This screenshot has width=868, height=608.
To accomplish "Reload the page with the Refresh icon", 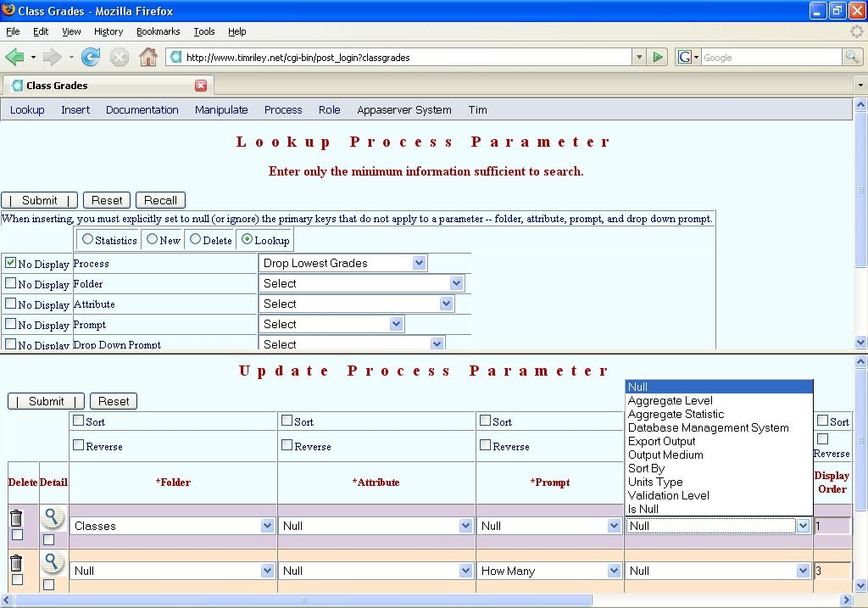I will tap(90, 57).
